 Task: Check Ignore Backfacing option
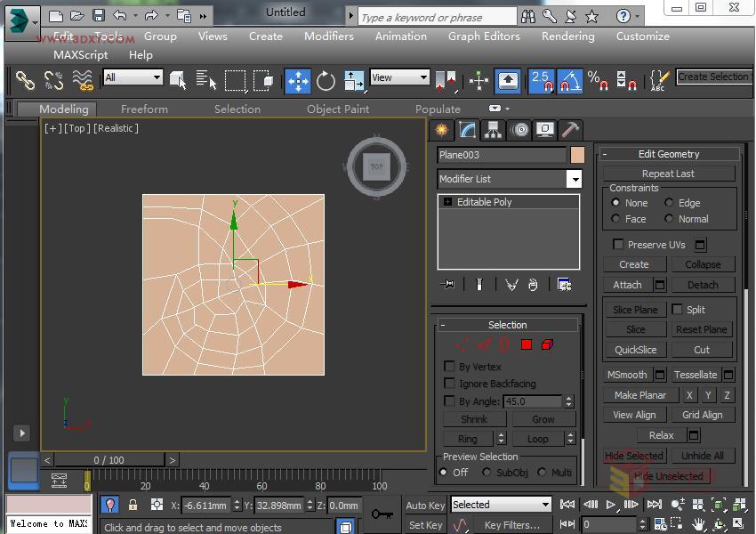[x=449, y=384]
